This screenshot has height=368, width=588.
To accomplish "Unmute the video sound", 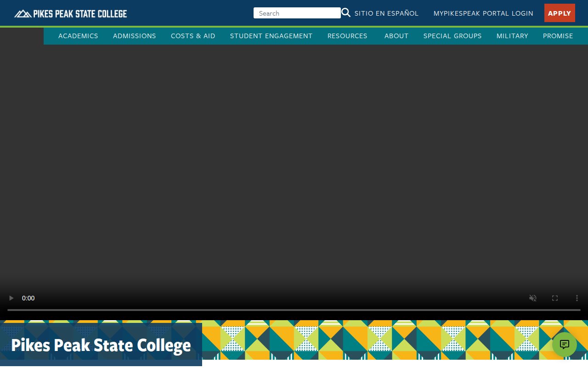I will (x=533, y=298).
